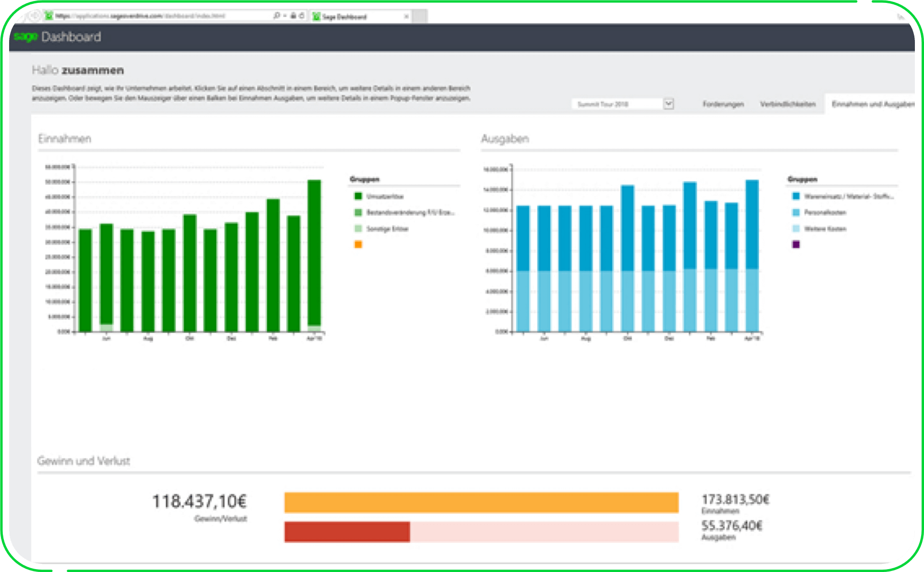The height and width of the screenshot is (572, 924).
Task: Click the Sonstige Erlöse light green swatch
Action: [x=358, y=229]
